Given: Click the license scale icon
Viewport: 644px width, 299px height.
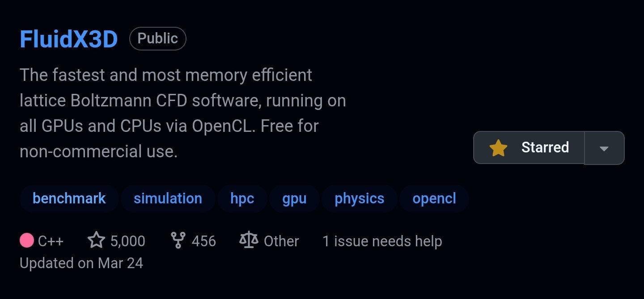Looking at the screenshot, I should pyautogui.click(x=249, y=240).
